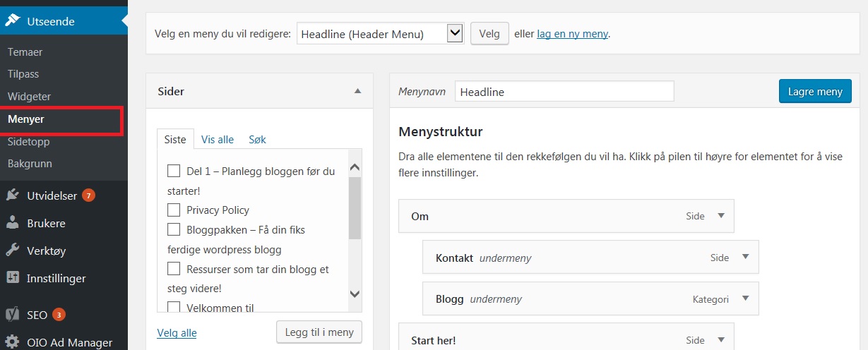Follow the lag en ny meny link
The width and height of the screenshot is (868, 350).
572,33
